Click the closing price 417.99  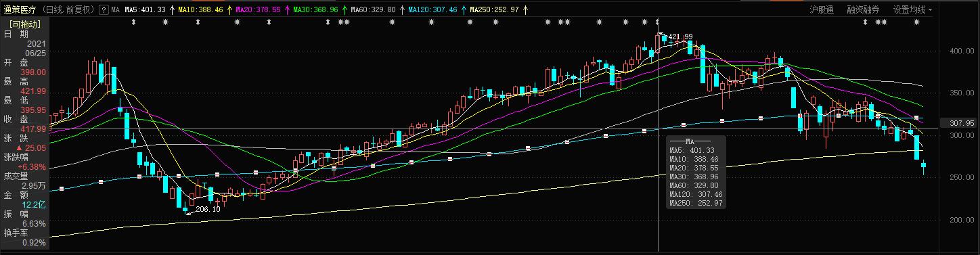tap(33, 129)
